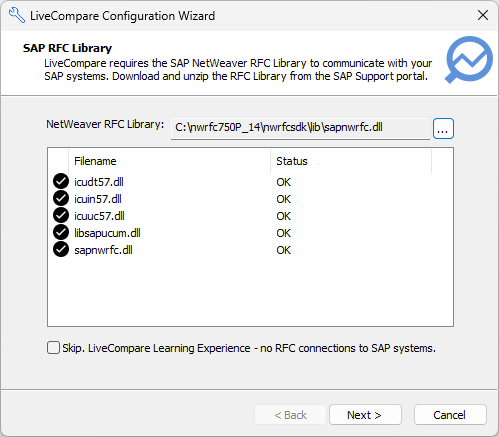Cancel the configuration wizard
Viewport: 499px width, 437px height.
coord(450,415)
